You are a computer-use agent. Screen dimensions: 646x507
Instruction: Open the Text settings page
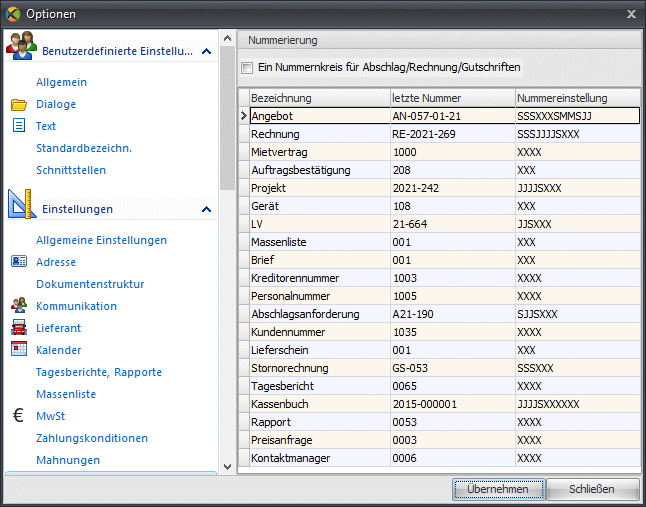point(46,126)
